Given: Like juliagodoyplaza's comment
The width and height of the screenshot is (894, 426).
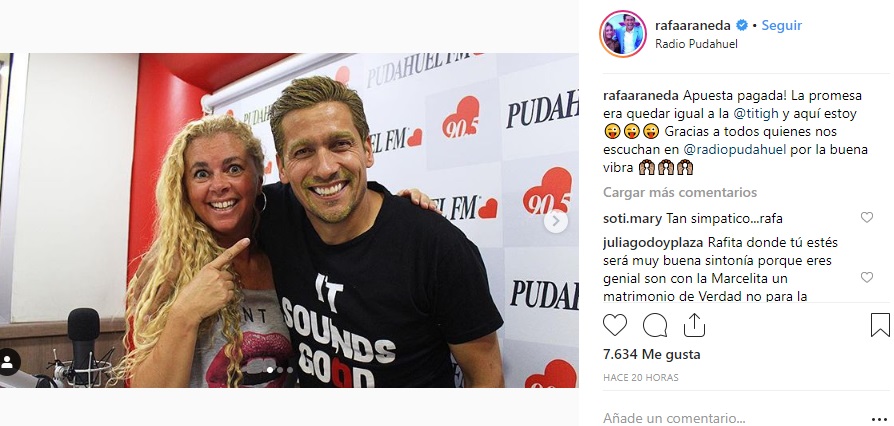Looking at the screenshot, I should [867, 277].
